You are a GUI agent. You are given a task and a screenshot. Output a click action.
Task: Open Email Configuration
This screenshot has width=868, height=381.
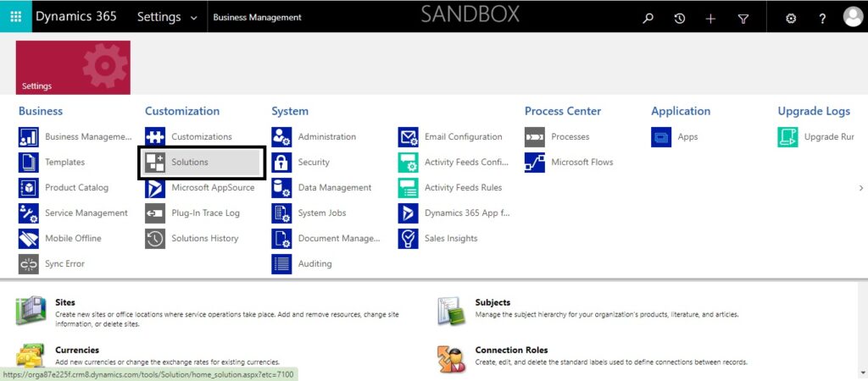click(x=463, y=136)
